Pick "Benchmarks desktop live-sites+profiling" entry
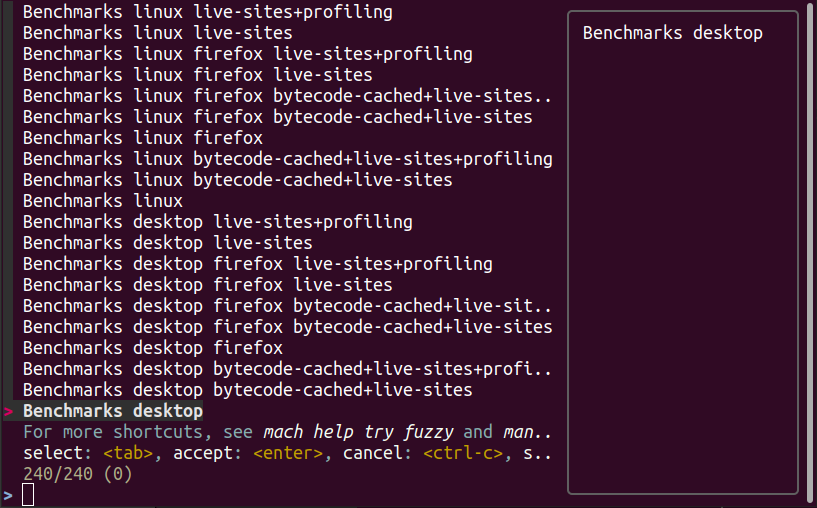The image size is (817, 508). point(217,222)
